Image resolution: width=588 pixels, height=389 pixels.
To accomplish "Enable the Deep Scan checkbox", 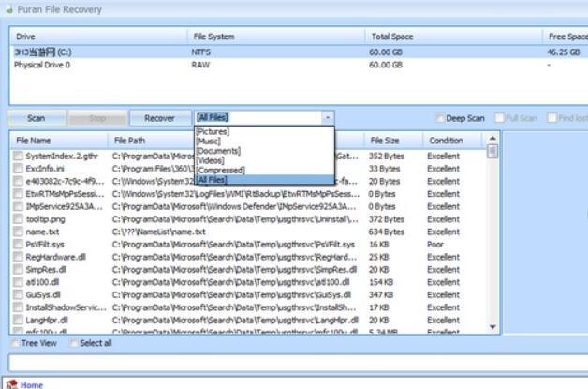I will point(440,118).
